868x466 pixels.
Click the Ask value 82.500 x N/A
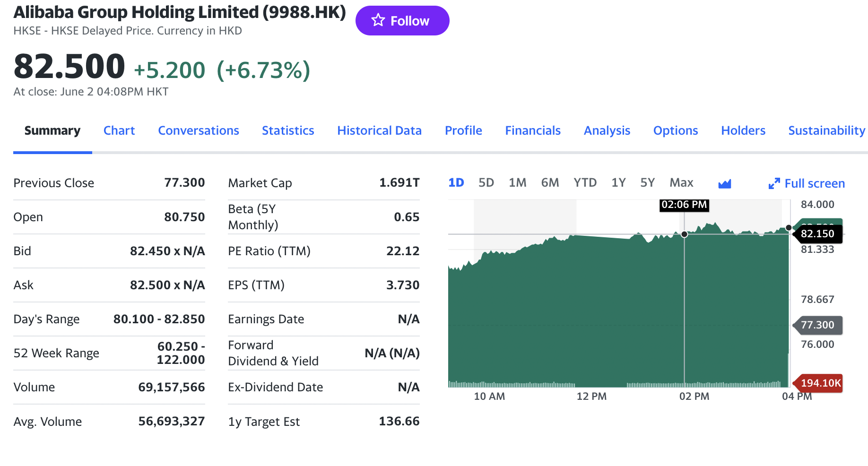[167, 285]
